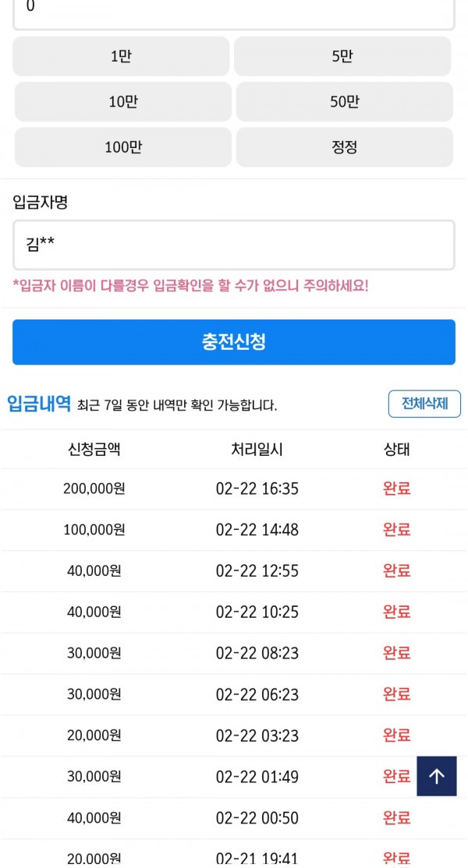This screenshot has width=468, height=868.
Task: Add 1만 to the deposit amount
Action: tap(121, 56)
